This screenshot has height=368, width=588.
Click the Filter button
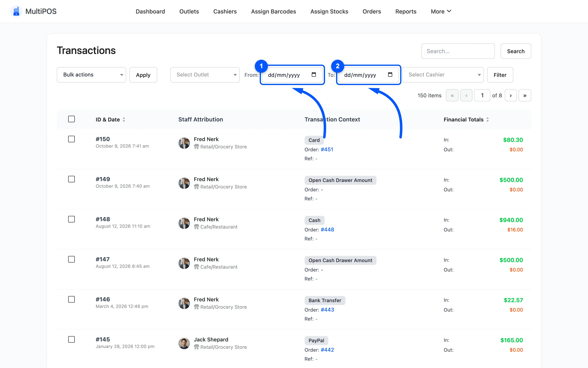[500, 75]
